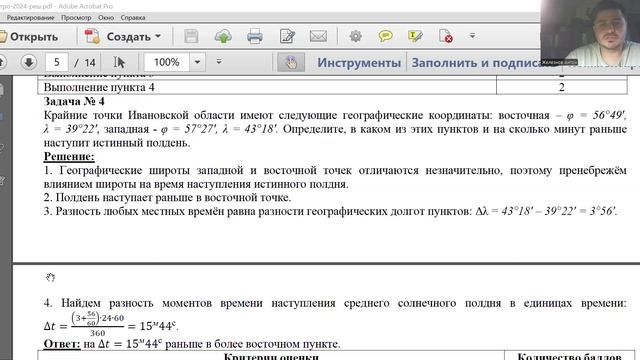Screen dimensions: 640x360
Task: Open the Просмотр menu
Action: coord(76,18)
